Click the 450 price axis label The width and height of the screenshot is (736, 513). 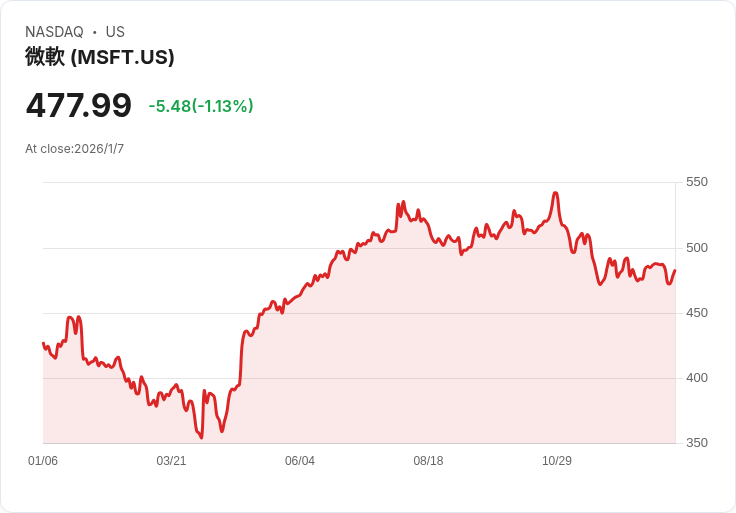(x=696, y=313)
